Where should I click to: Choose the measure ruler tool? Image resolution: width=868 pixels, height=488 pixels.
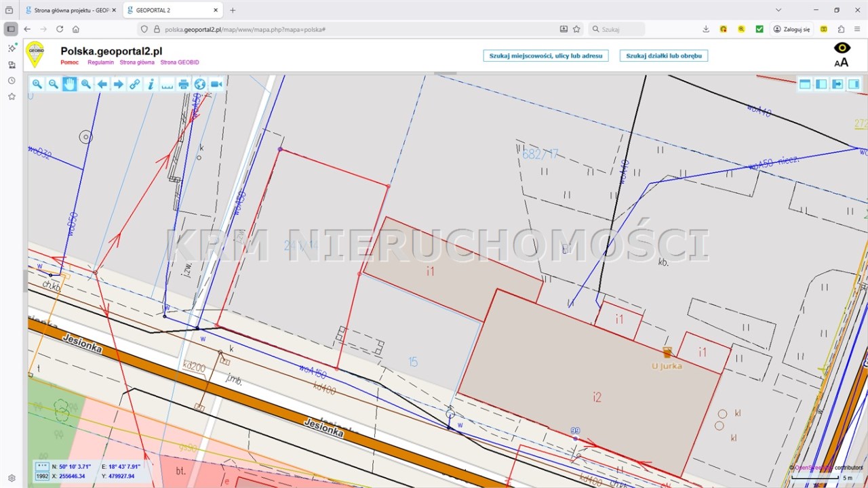(x=167, y=84)
